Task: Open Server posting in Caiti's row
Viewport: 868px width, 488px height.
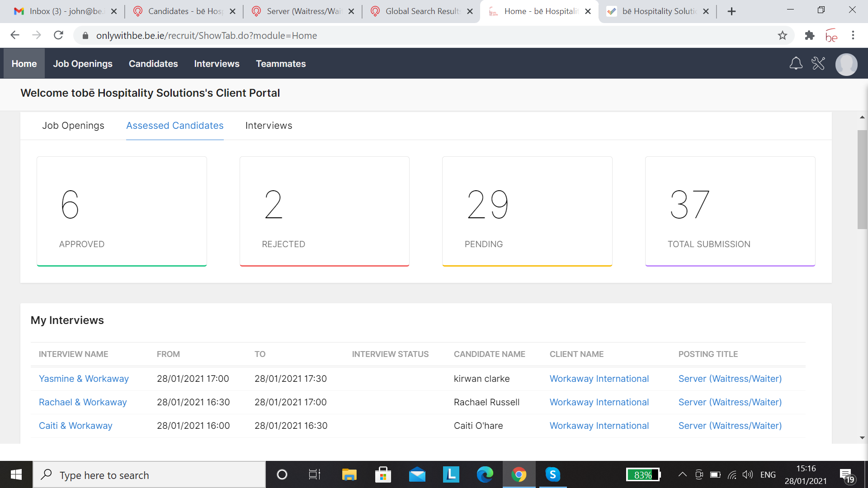Action: [x=730, y=426]
